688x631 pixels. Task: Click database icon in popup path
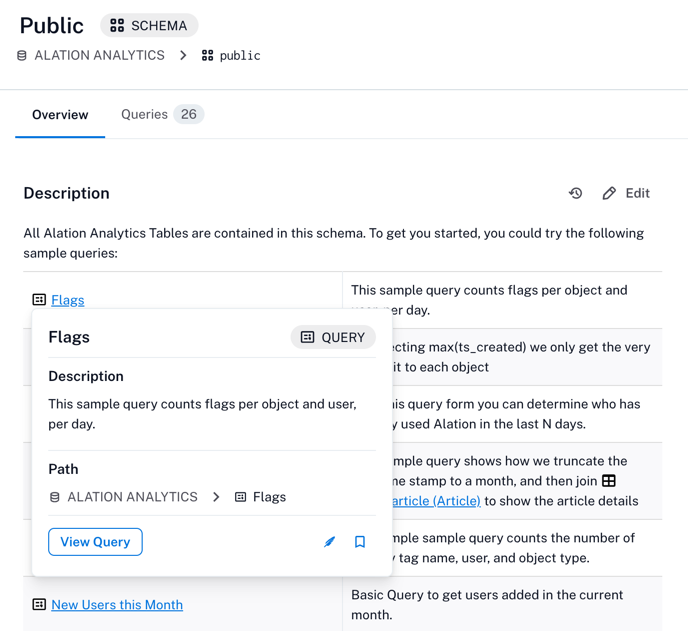click(55, 497)
